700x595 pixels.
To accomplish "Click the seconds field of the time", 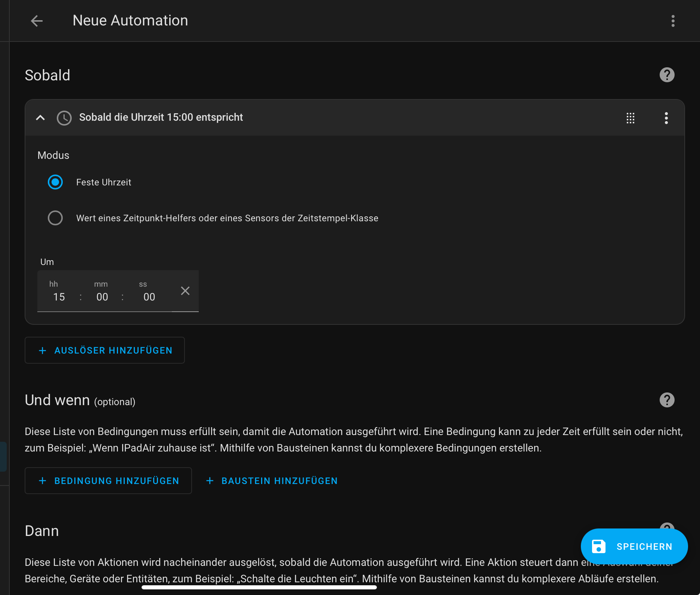I will [149, 297].
